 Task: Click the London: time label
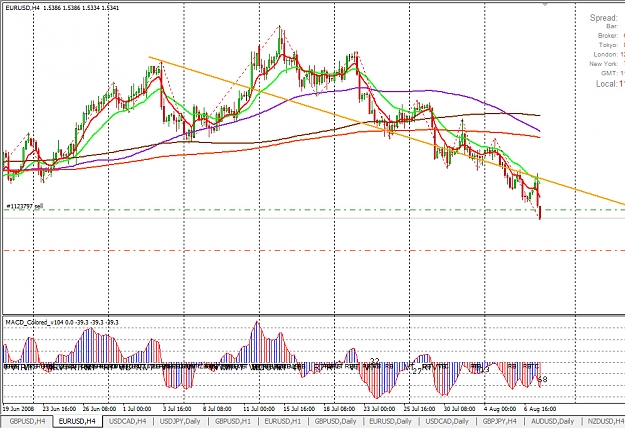606,54
